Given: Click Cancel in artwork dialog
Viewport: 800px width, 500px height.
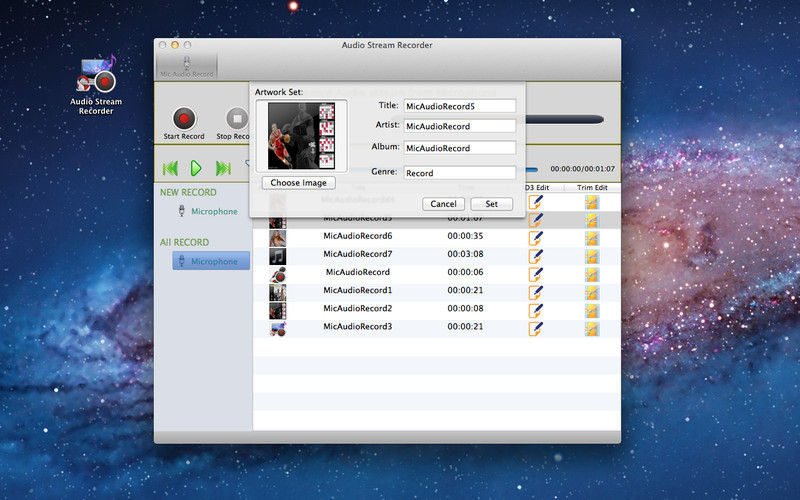Looking at the screenshot, I should (x=443, y=204).
